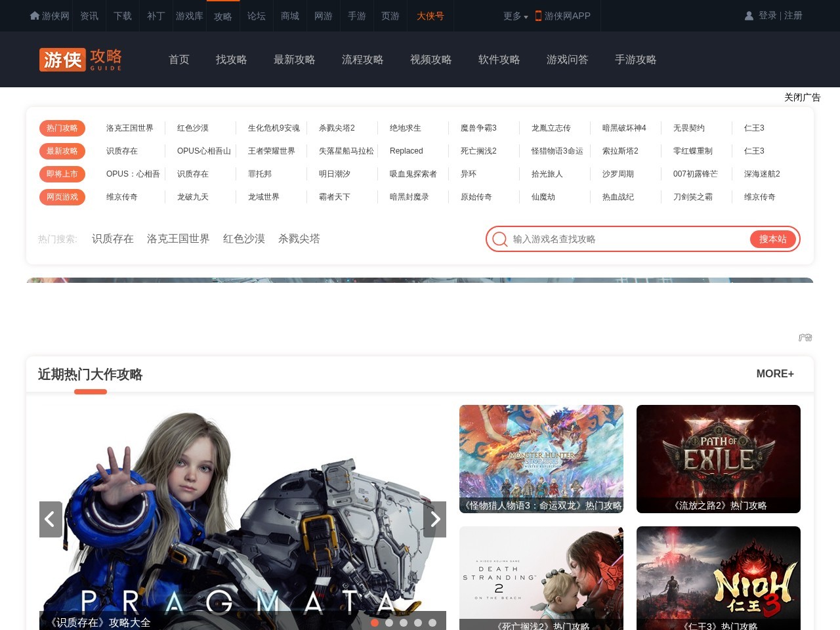
Task: Open the Pragmata 识质存在 carousel image
Action: pos(243,518)
